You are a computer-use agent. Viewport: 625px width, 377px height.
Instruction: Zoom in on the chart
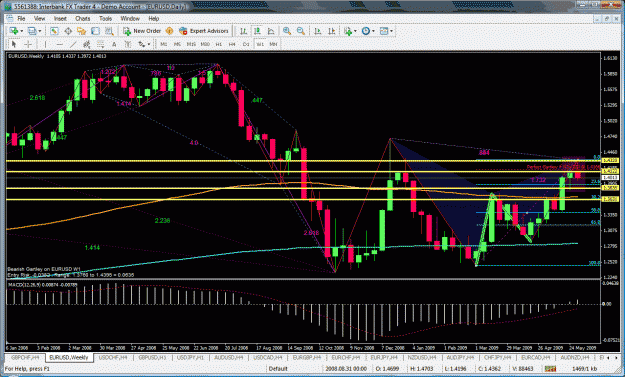click(287, 31)
